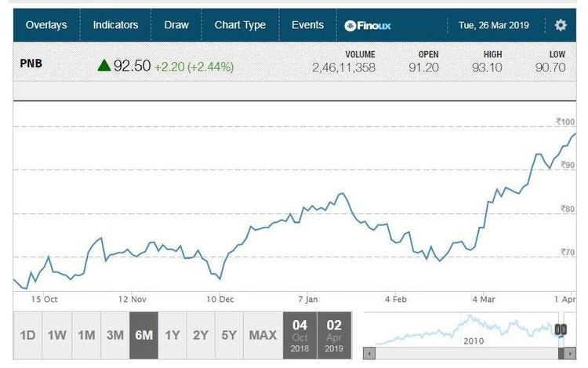Select the 1D time range
This screenshot has height=368, width=588.
point(27,335)
